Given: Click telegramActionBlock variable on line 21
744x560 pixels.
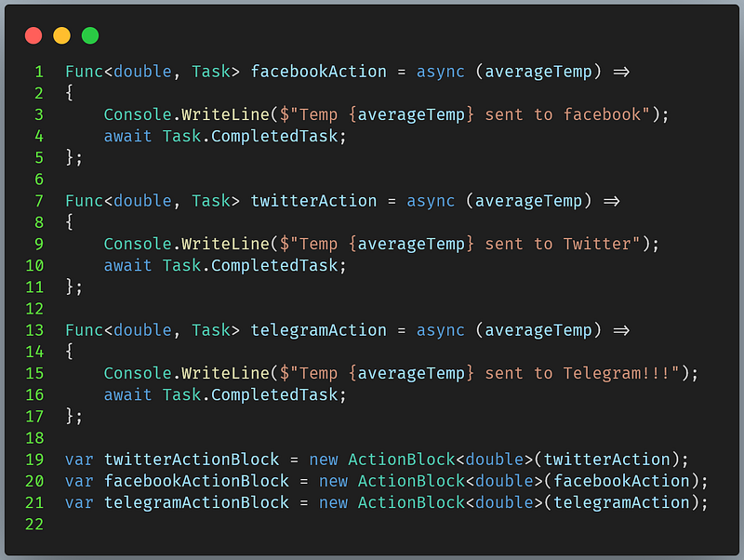Looking at the screenshot, I should pos(196,502).
